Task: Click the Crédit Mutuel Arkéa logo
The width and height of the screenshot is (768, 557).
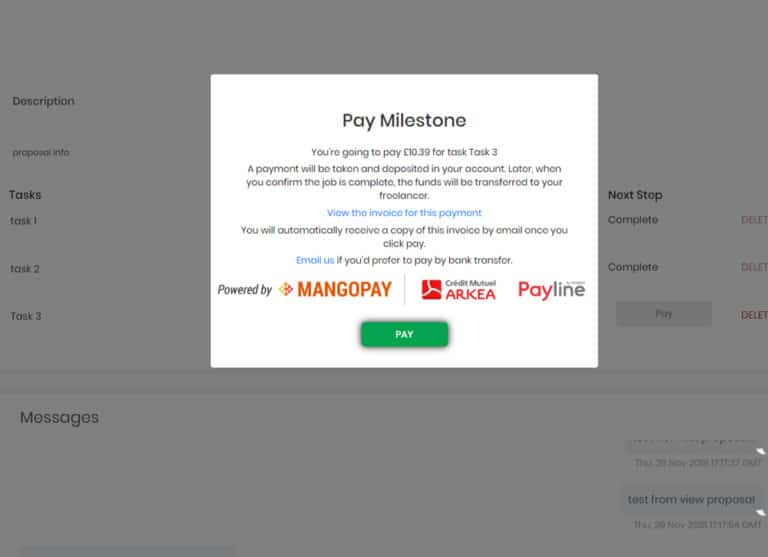Action: pos(458,290)
